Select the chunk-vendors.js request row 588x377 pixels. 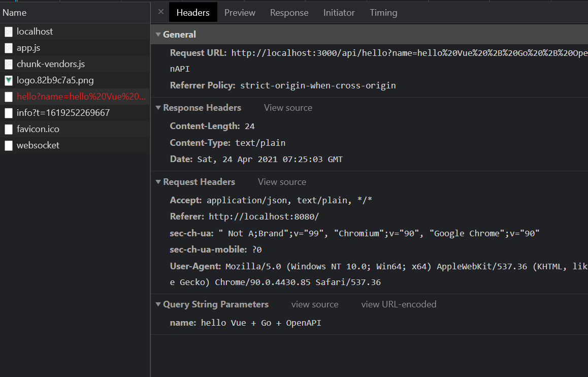pyautogui.click(x=75, y=64)
